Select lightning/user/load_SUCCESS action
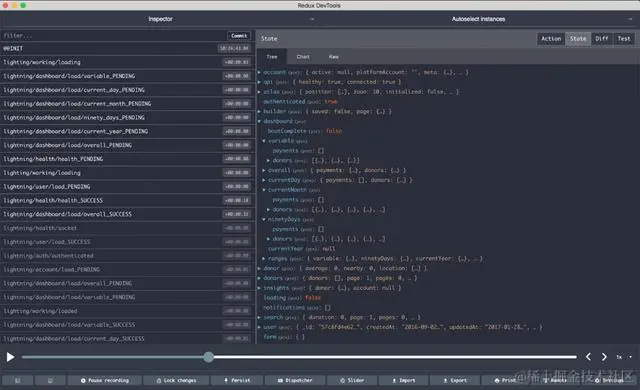 (127, 242)
